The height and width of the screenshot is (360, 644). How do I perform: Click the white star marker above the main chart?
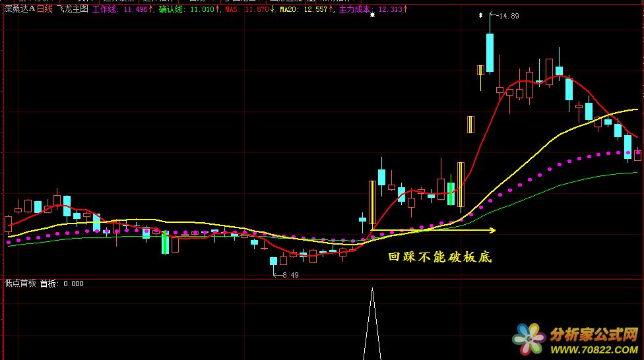point(373,15)
